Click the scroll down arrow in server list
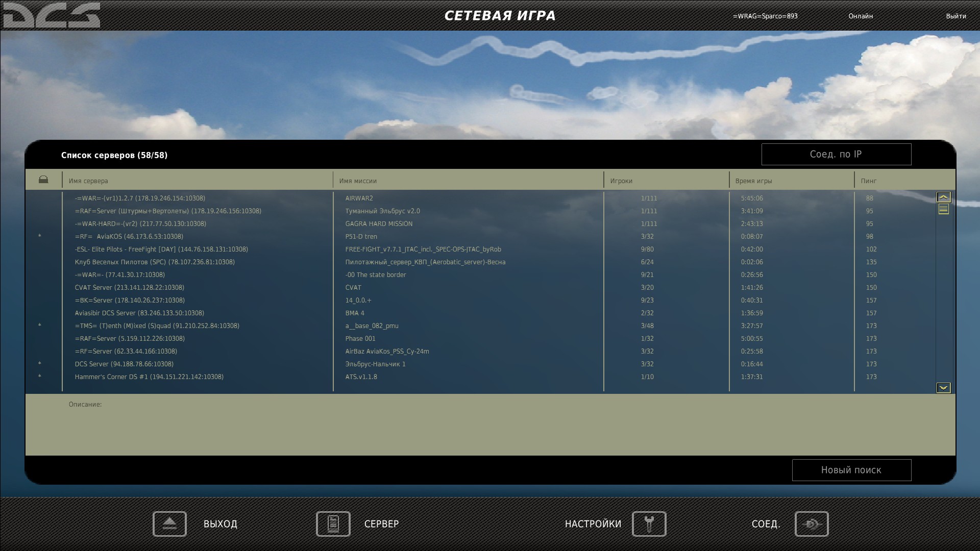Screen dimensions: 980x551 click(x=943, y=388)
